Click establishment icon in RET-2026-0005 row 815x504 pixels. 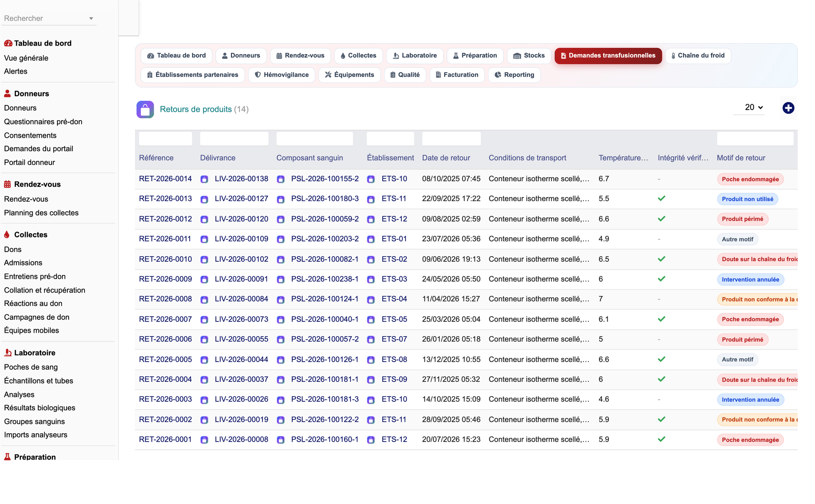[371, 360]
